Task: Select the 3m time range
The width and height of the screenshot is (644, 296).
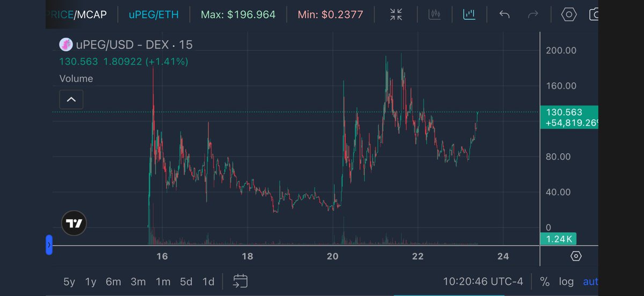Action: coord(138,282)
